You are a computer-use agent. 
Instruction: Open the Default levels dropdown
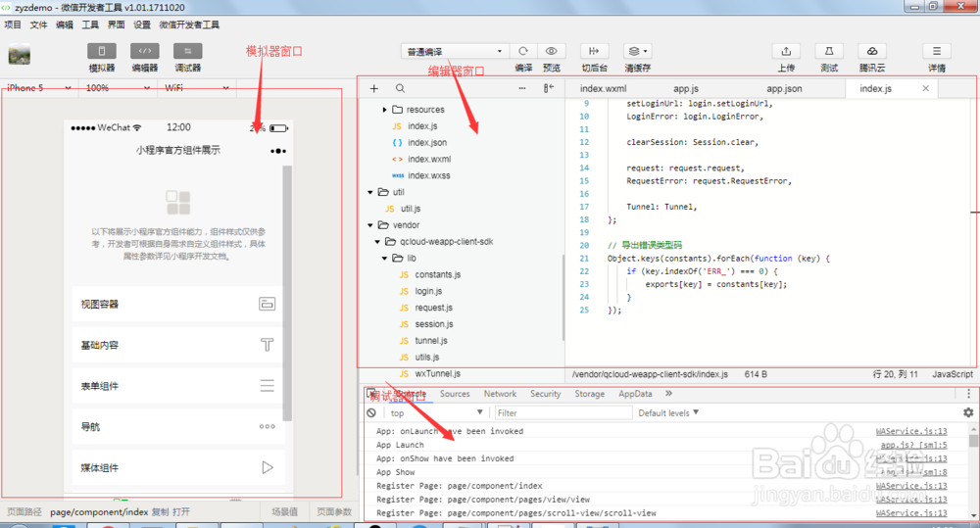click(x=668, y=413)
